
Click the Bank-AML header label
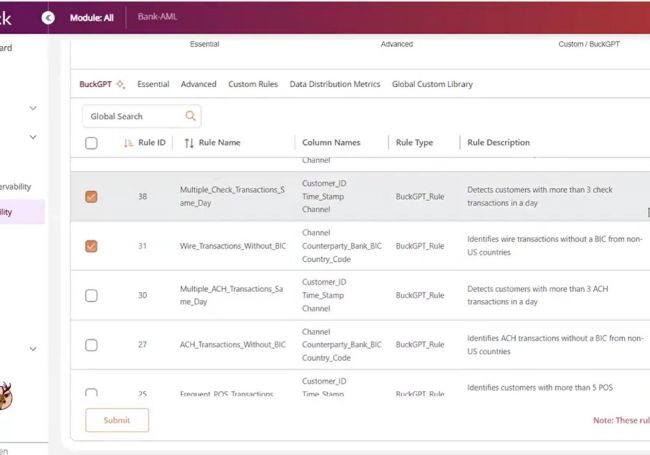158,17
